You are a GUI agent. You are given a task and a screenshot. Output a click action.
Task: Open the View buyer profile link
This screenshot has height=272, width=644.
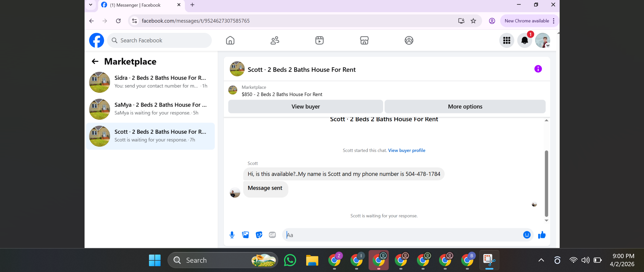coord(406,150)
